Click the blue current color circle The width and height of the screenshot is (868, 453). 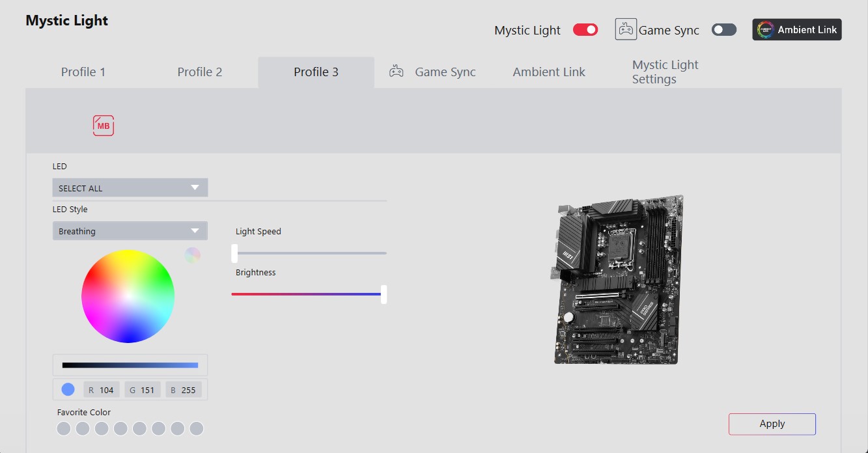(68, 390)
